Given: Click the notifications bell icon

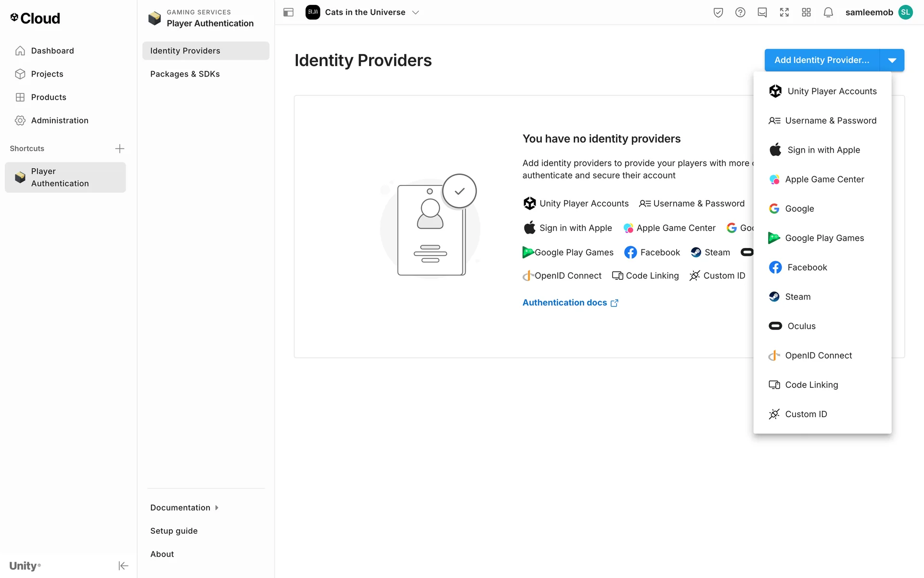Looking at the screenshot, I should [828, 13].
